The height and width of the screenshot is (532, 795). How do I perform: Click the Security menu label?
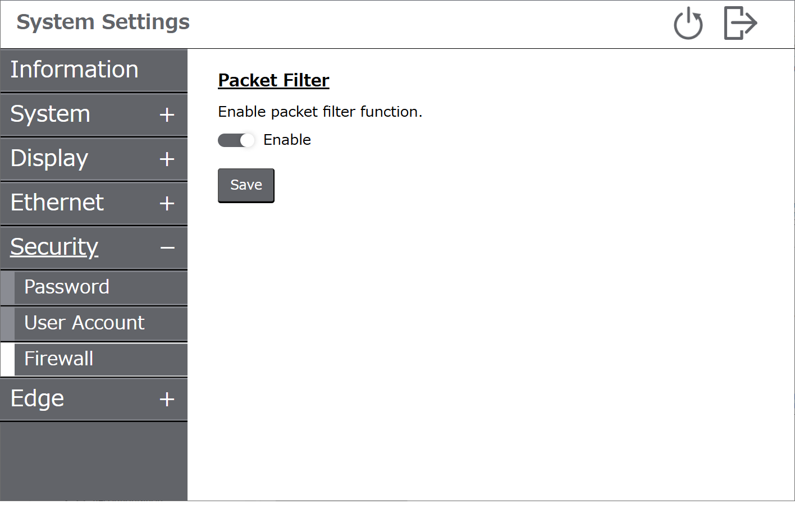coord(54,247)
